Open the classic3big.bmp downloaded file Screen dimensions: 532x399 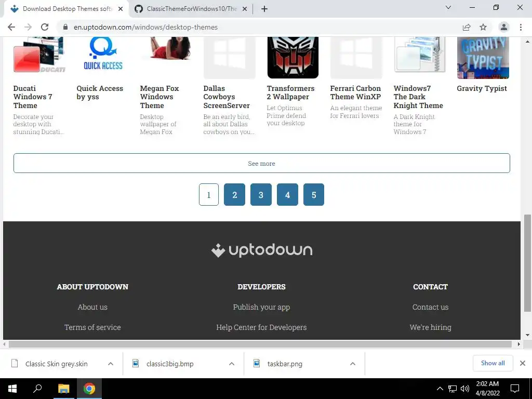point(170,364)
